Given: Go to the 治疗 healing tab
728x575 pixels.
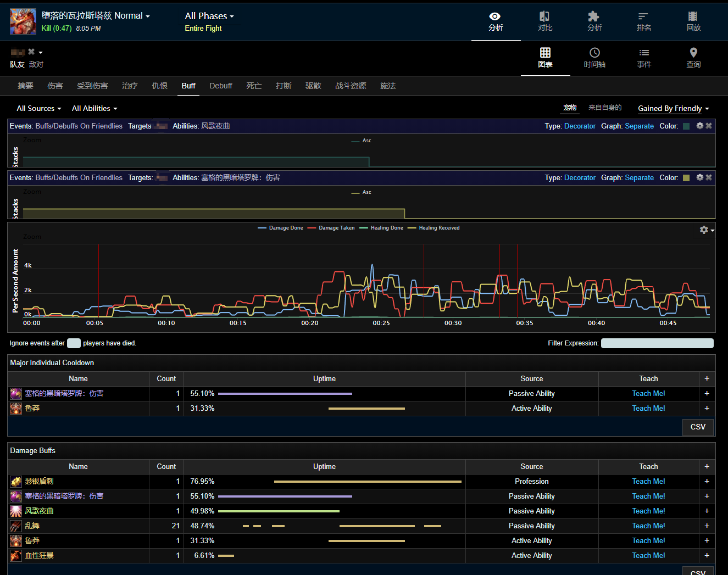Looking at the screenshot, I should click(x=130, y=86).
